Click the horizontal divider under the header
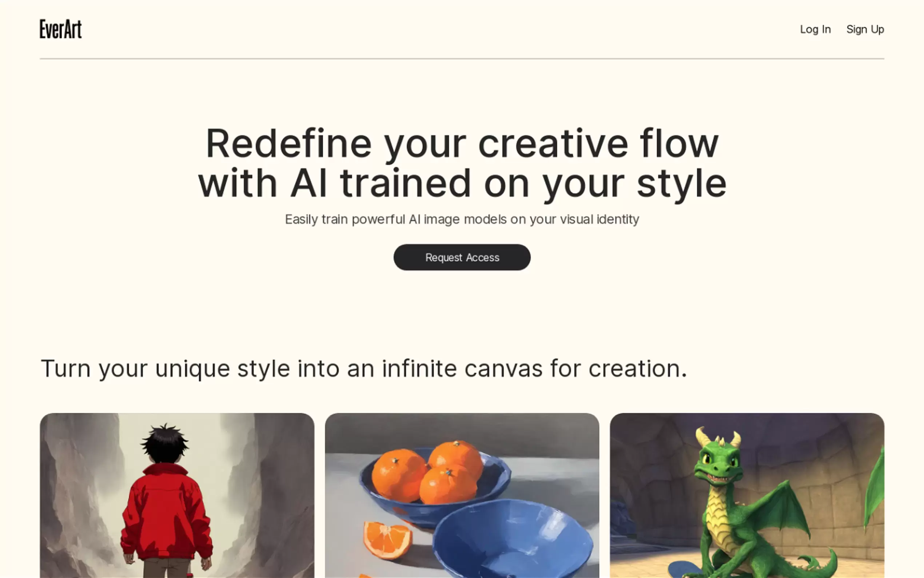Screen dimensions: 924x578 tap(462, 59)
